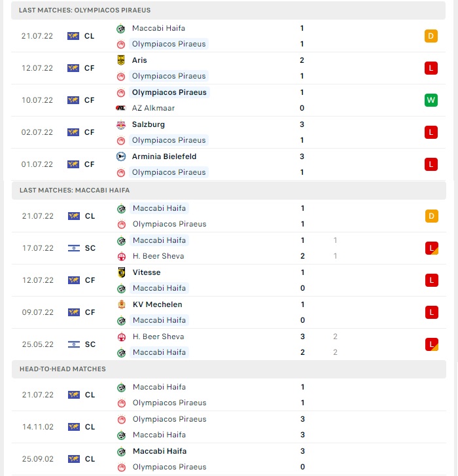Click the AZ Alkmaar club logo
The image size is (458, 476).
tap(121, 108)
